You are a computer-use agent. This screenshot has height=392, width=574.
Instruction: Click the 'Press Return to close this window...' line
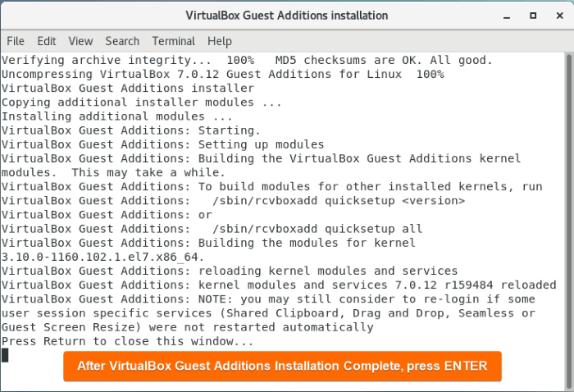click(x=127, y=341)
